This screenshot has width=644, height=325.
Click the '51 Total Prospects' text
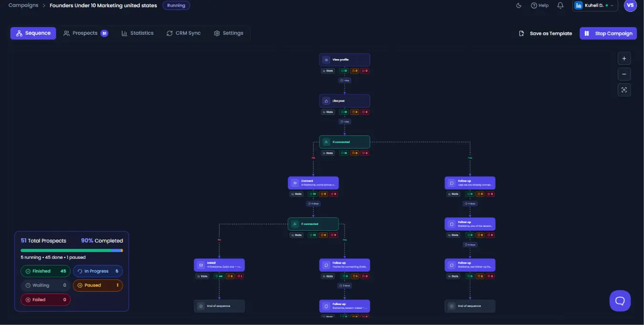tap(43, 241)
